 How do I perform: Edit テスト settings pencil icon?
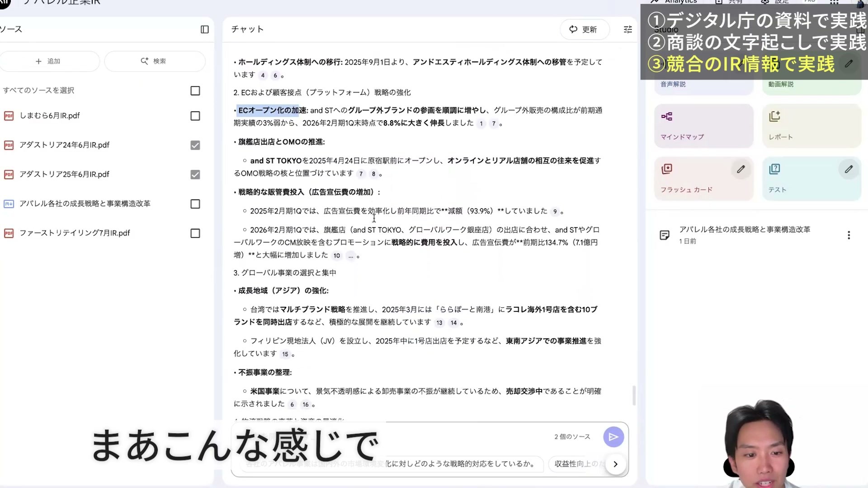[849, 169]
